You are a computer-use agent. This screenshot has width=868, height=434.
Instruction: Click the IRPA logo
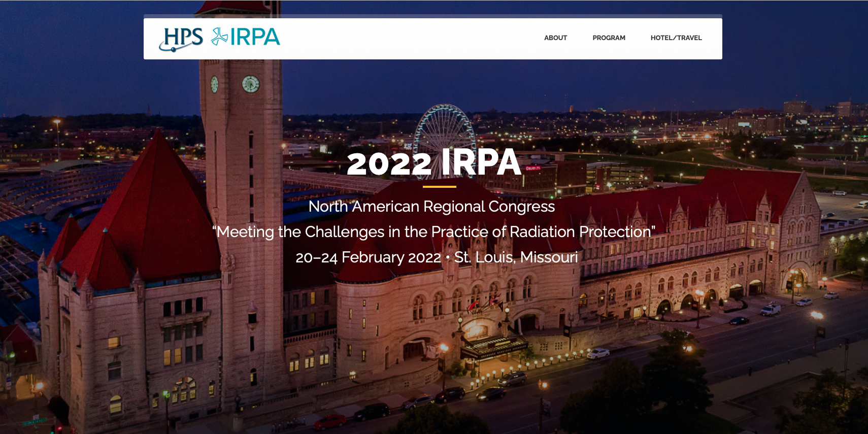click(x=246, y=37)
